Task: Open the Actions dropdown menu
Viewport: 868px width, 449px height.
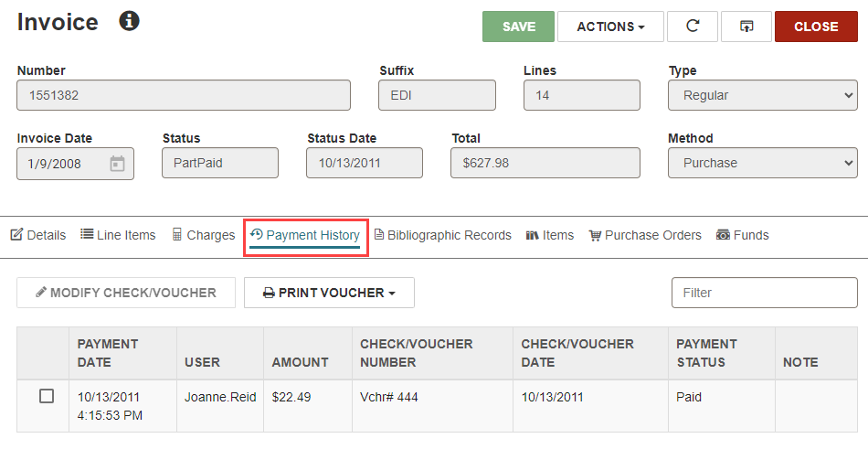Action: 610,27
